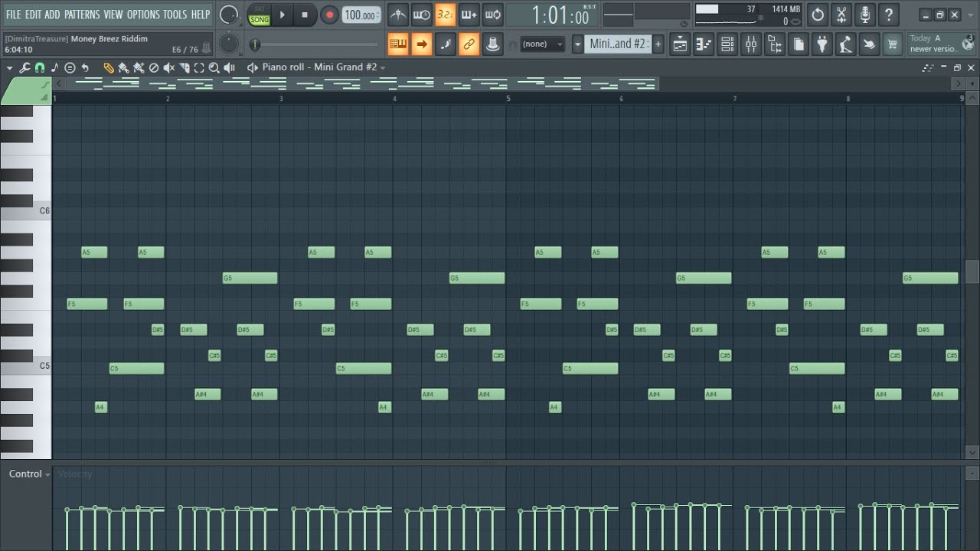The image size is (980, 551).
Task: Open the HELP menu
Action: tap(200, 15)
